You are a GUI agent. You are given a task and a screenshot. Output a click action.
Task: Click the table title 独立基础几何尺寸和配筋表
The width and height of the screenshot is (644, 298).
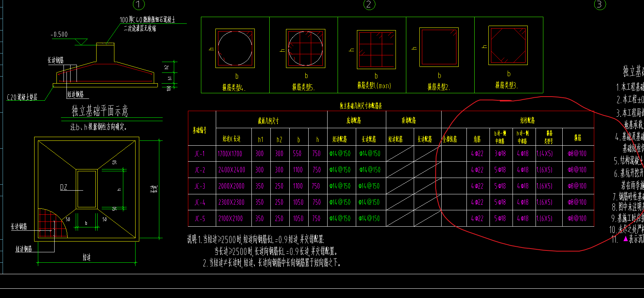click(x=361, y=106)
